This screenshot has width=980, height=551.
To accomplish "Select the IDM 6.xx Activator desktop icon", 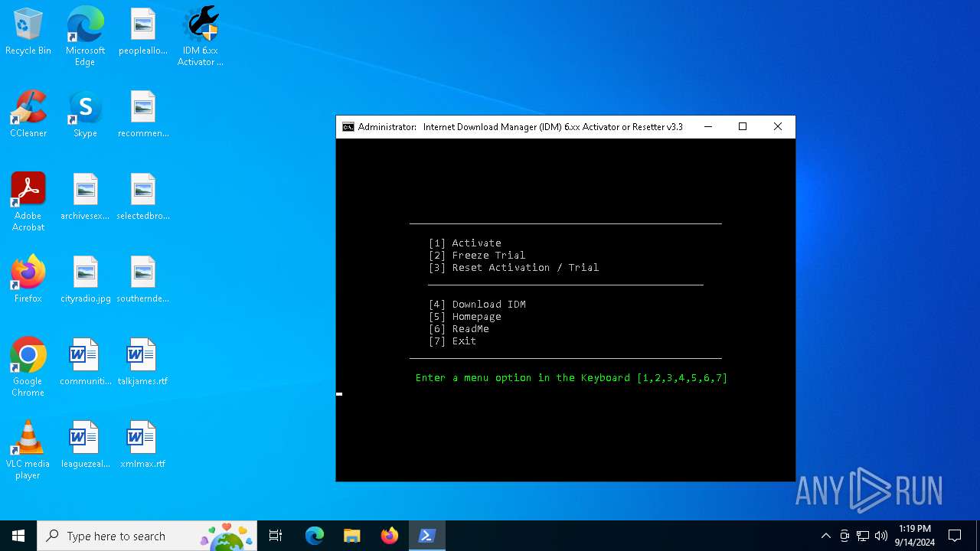I will point(201,37).
